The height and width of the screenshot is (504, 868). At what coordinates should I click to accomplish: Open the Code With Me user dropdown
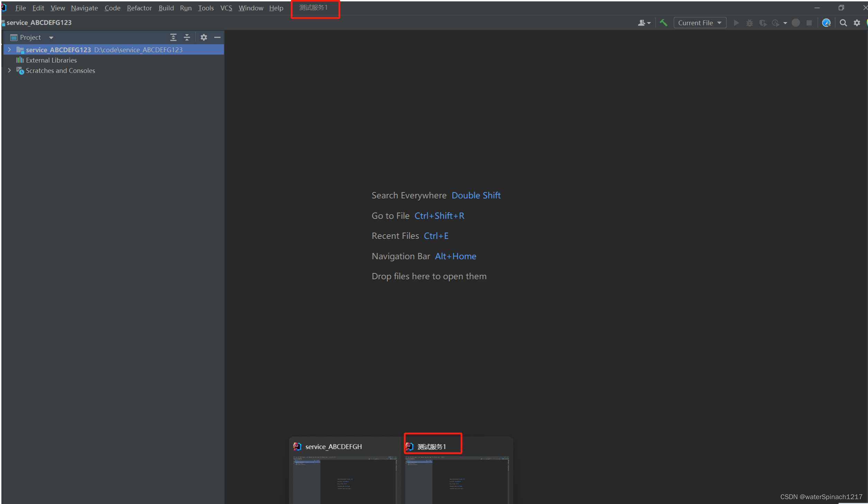[x=644, y=23]
